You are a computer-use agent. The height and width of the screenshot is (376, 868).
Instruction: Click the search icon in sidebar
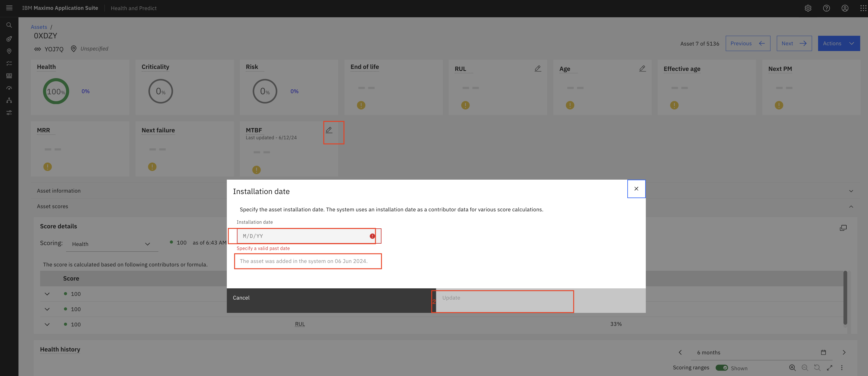(x=9, y=25)
